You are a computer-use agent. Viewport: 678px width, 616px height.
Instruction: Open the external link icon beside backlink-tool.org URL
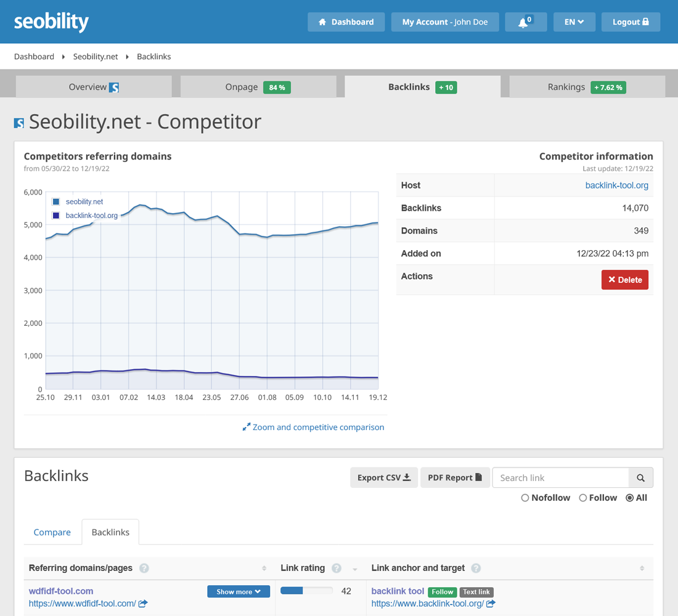click(491, 604)
